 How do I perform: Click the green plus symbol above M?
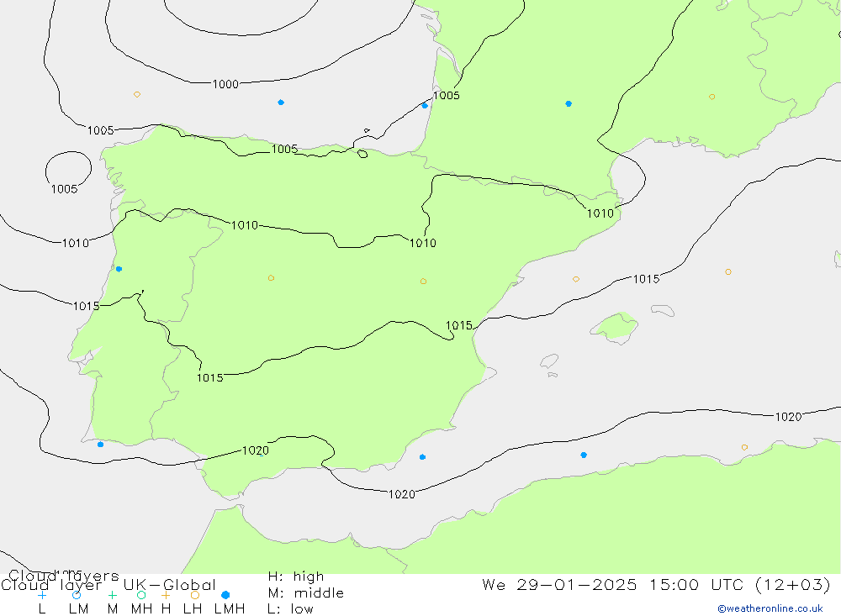coord(112,595)
